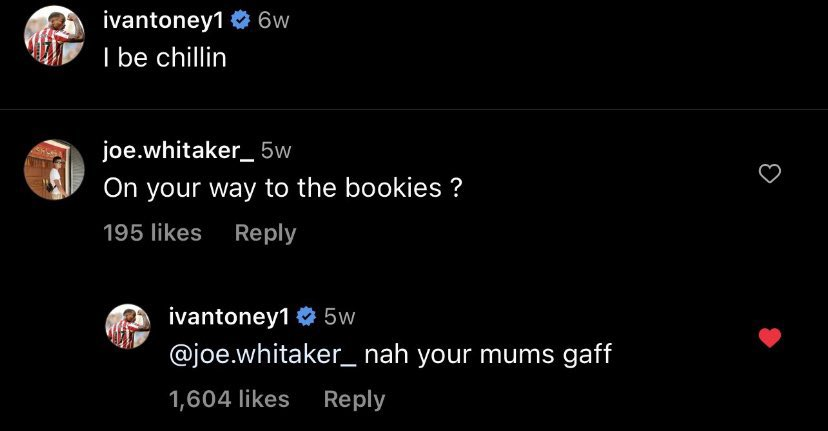Screen dimensions: 828x431
Task: Tap the "I be chillin" caption text
Action: click(165, 58)
